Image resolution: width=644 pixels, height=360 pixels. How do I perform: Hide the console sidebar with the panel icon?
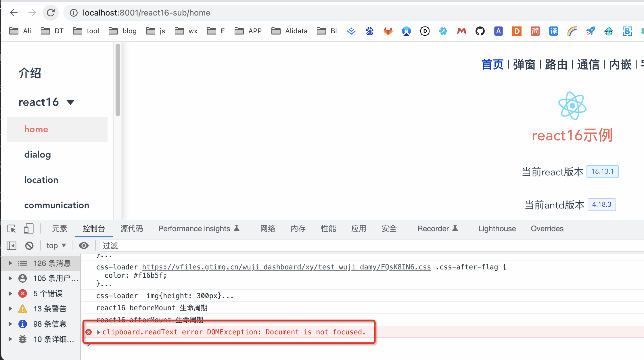[11, 245]
